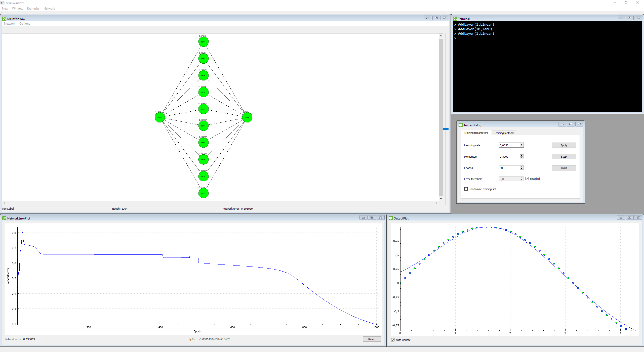Image resolution: width=644 pixels, height=352 pixels.
Task: Toggle Auto update checkbox in OutputPlot
Action: click(x=393, y=340)
